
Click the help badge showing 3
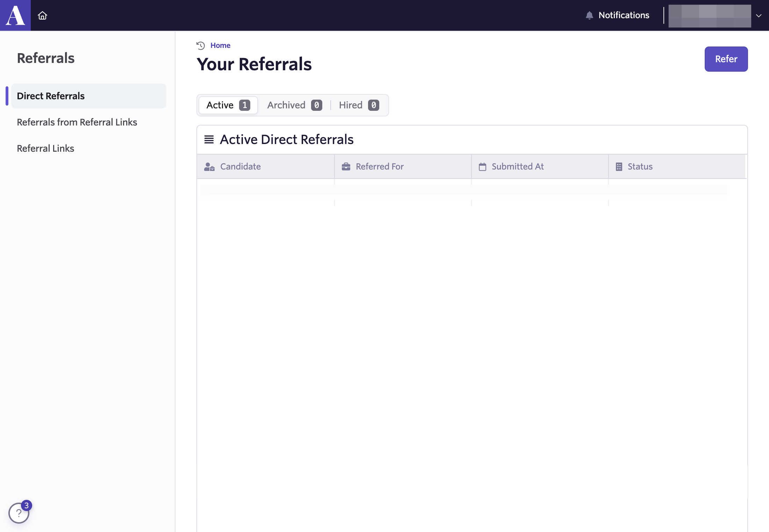point(27,505)
